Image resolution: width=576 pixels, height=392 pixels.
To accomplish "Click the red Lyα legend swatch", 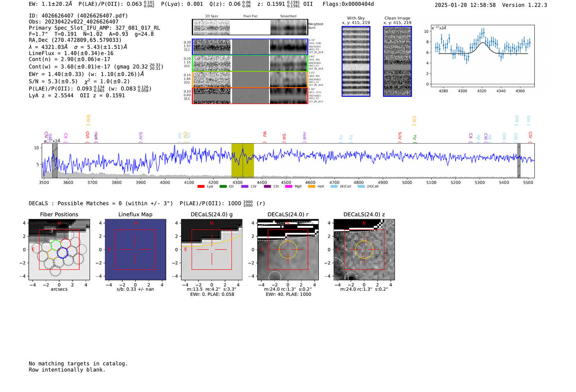I will tap(201, 186).
